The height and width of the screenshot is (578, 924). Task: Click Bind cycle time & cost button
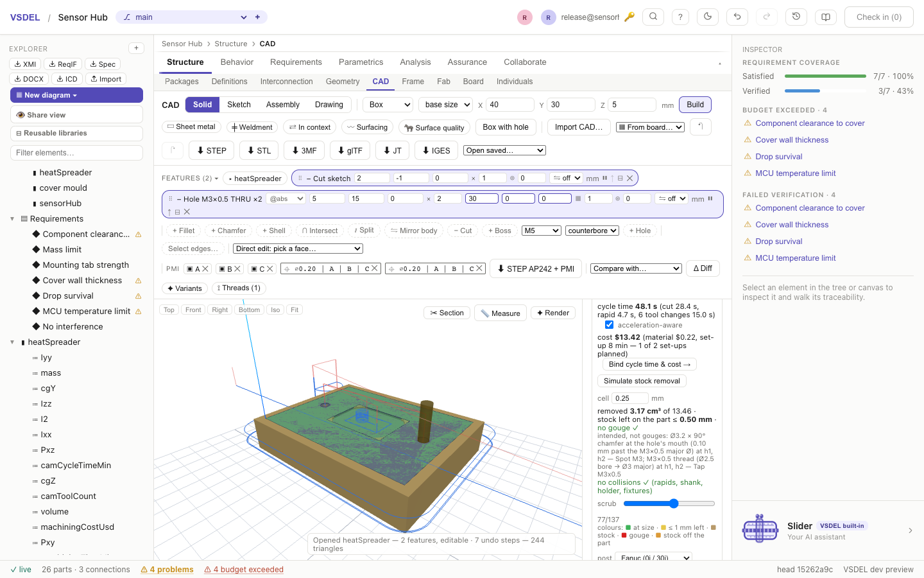point(649,364)
